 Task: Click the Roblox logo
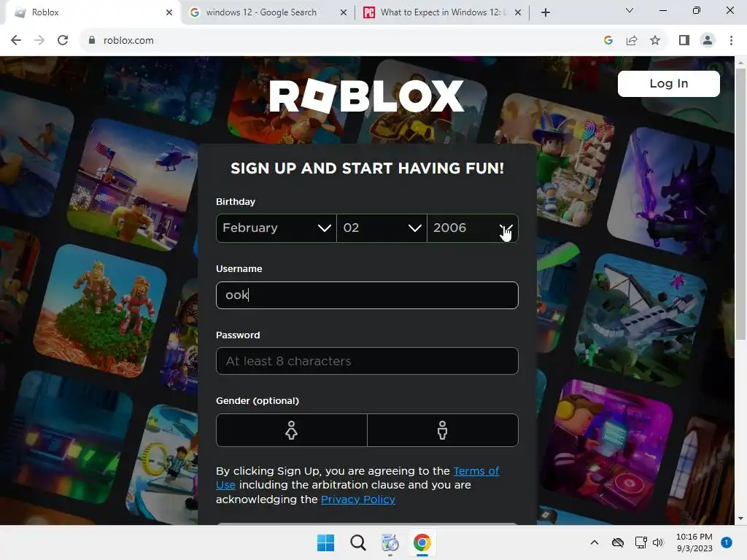[366, 96]
